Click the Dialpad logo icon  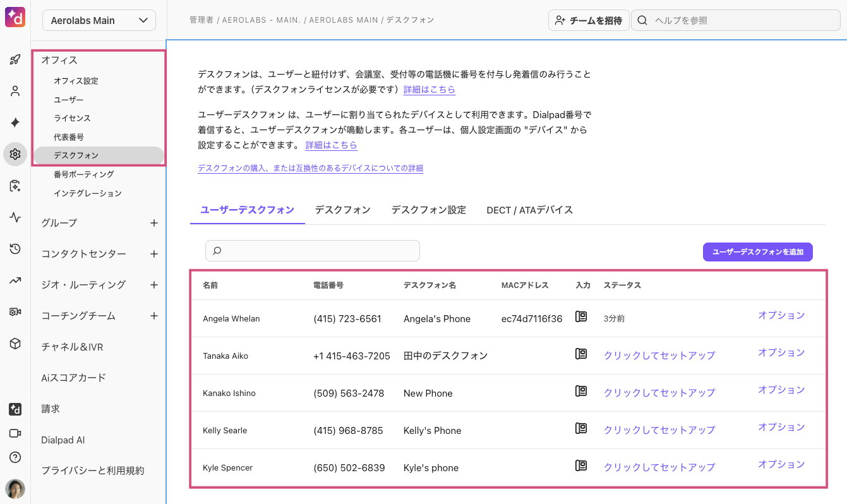(x=15, y=17)
